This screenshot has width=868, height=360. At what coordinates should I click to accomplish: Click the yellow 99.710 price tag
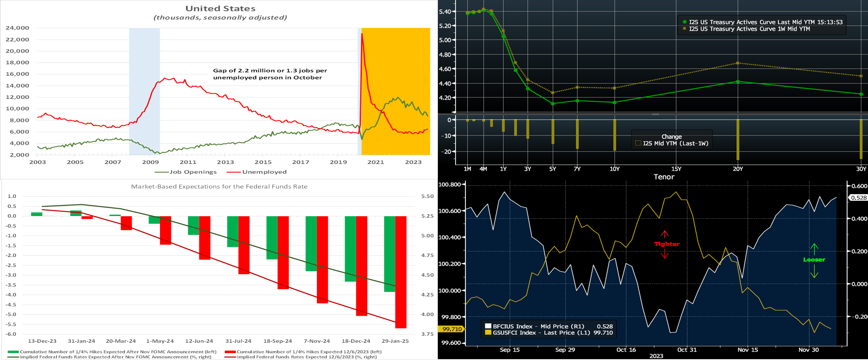452,329
